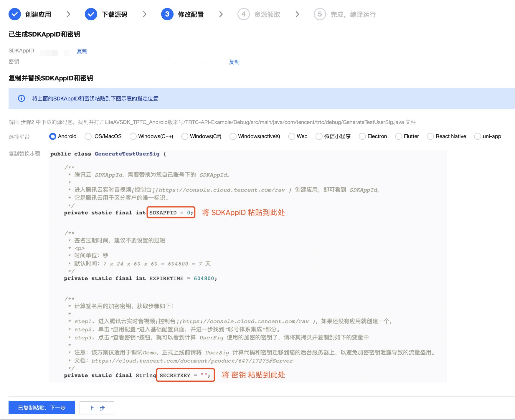
Task: Select iOS/MacOS platform radio
Action: point(88,136)
